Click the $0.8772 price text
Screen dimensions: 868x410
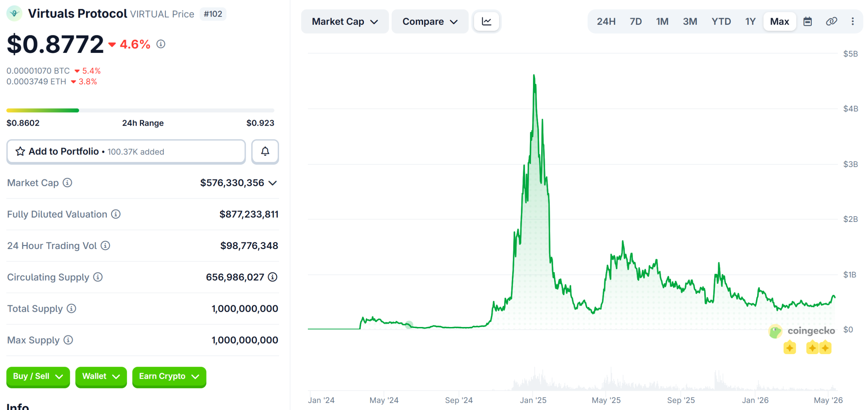(x=55, y=44)
